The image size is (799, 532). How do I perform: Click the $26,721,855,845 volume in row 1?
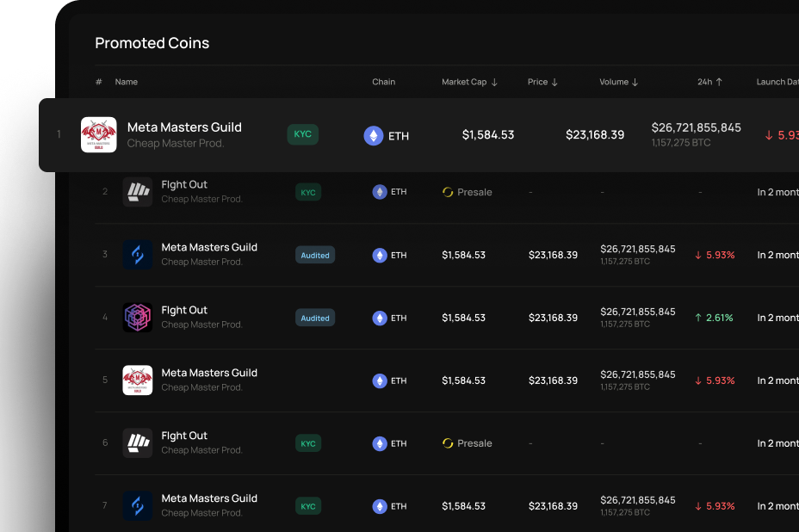[x=696, y=127]
